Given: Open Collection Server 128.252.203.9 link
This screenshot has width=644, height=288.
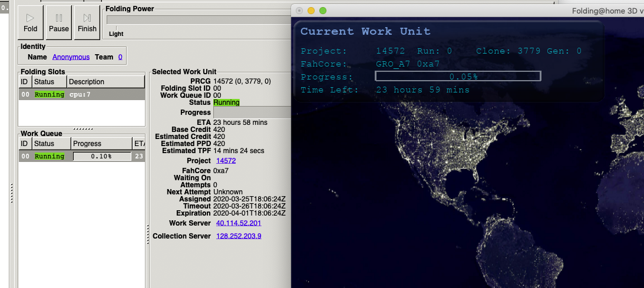Looking at the screenshot, I should [x=239, y=236].
